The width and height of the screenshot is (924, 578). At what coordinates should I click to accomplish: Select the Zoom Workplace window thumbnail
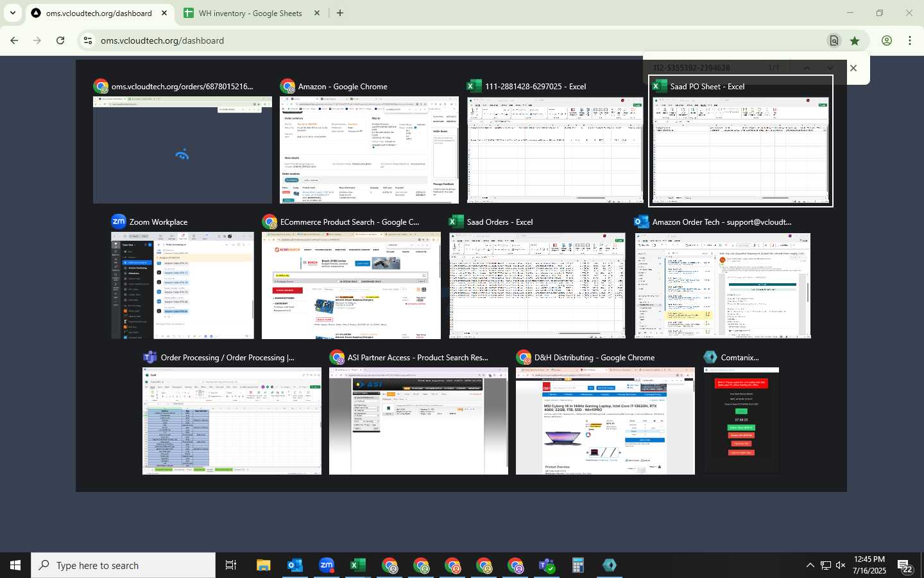pos(182,285)
